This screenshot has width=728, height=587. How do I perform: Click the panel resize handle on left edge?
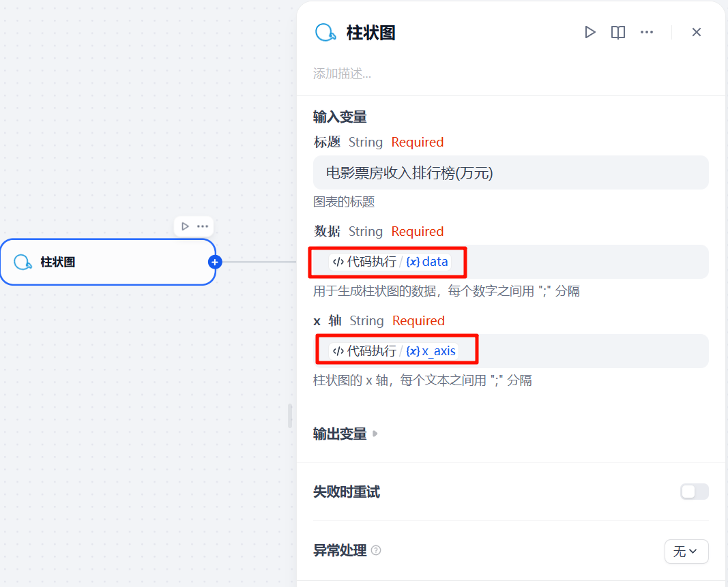290,416
